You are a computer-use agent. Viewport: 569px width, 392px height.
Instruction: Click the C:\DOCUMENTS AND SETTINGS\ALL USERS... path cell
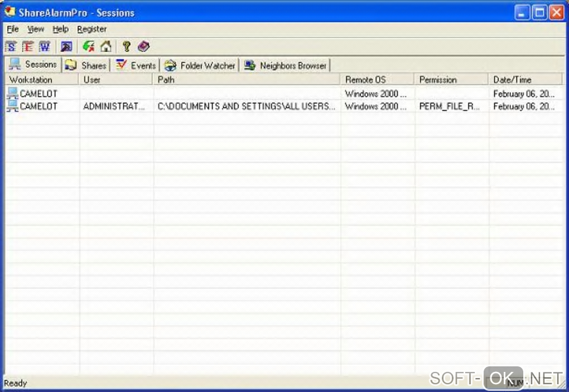tap(247, 106)
